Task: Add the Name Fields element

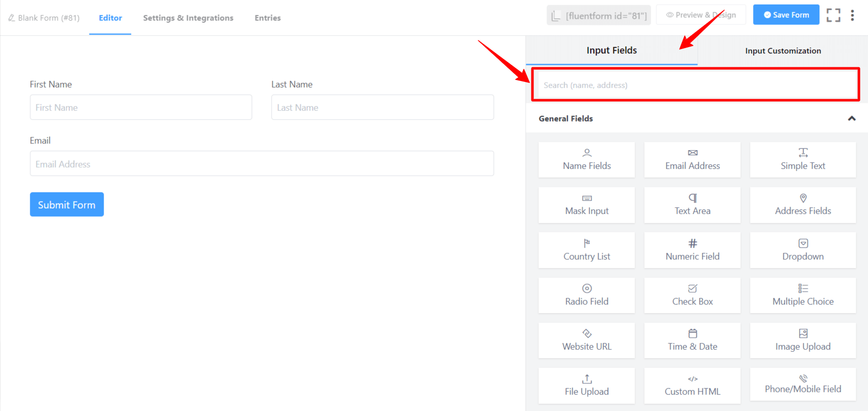Action: click(x=587, y=160)
